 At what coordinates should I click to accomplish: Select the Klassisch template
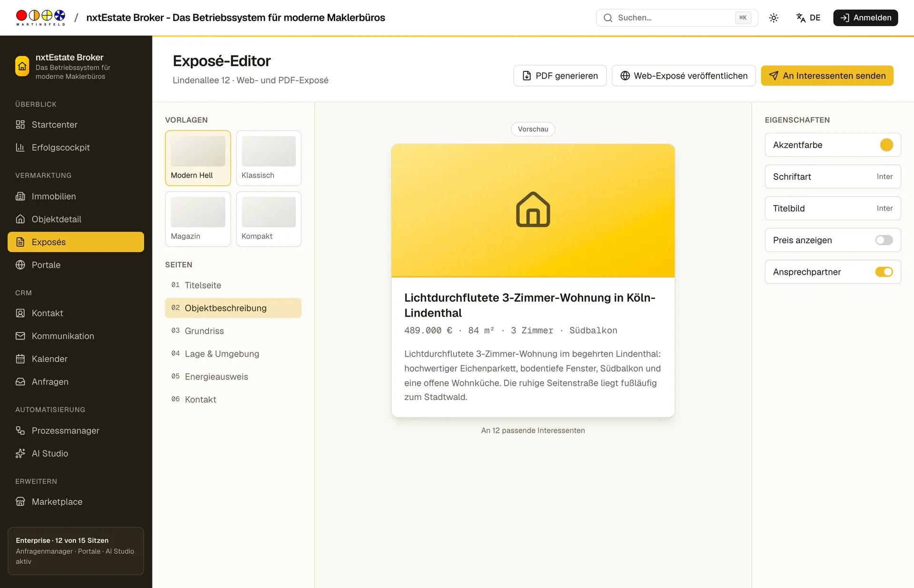(x=268, y=158)
